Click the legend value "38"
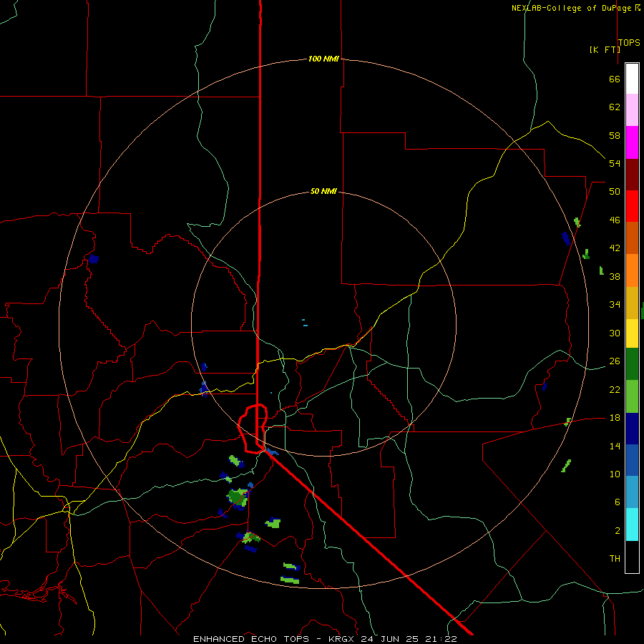Image resolution: width=644 pixels, height=644 pixels. pyautogui.click(x=615, y=277)
